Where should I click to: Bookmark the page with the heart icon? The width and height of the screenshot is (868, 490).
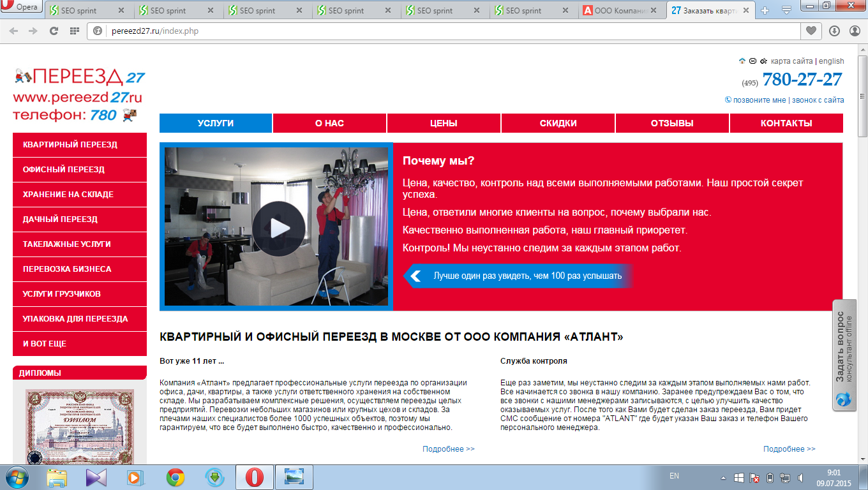(811, 31)
